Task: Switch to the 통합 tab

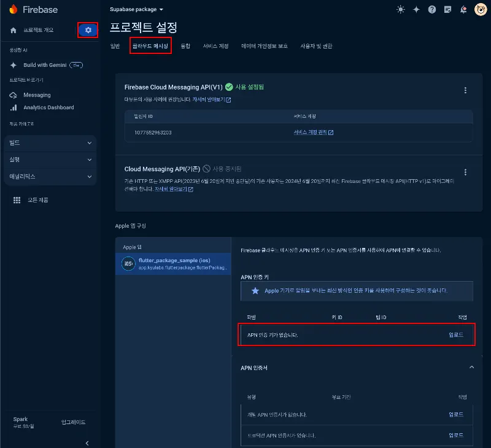Action: [185, 46]
